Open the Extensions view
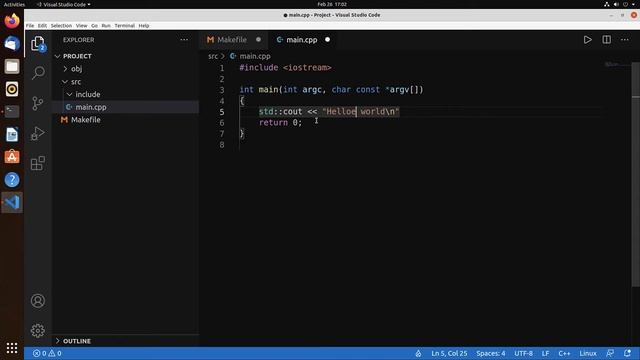Image resolution: width=640 pixels, height=360 pixels. pyautogui.click(x=38, y=163)
